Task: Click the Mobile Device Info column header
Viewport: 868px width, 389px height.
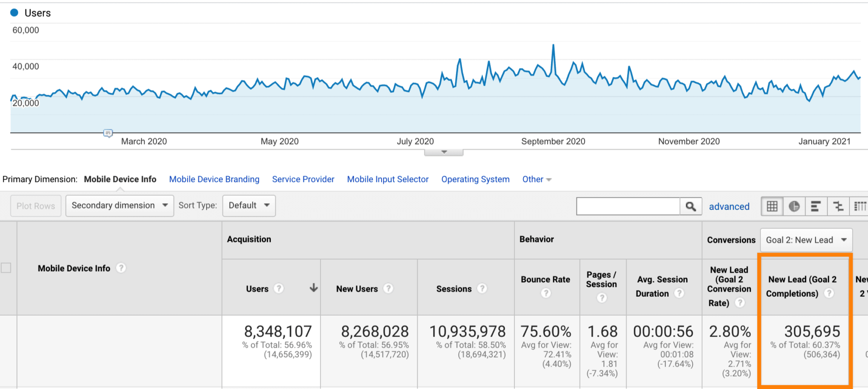Action: pyautogui.click(x=74, y=269)
